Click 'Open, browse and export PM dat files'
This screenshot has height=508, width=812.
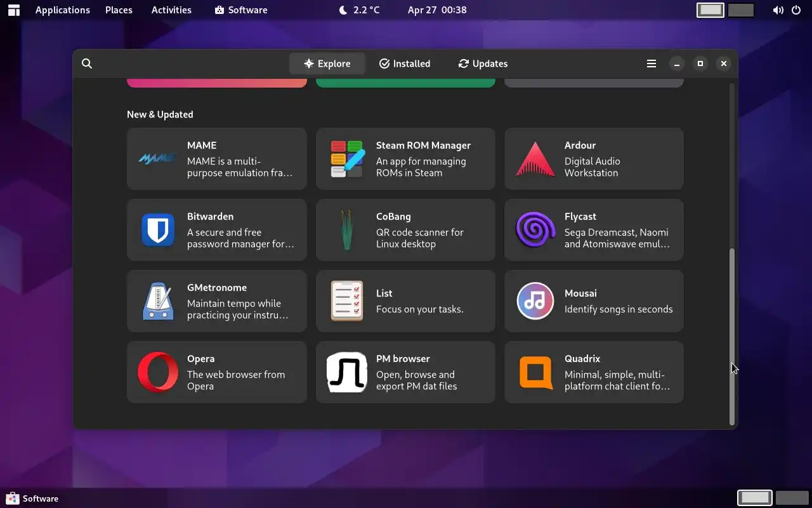pos(417,380)
